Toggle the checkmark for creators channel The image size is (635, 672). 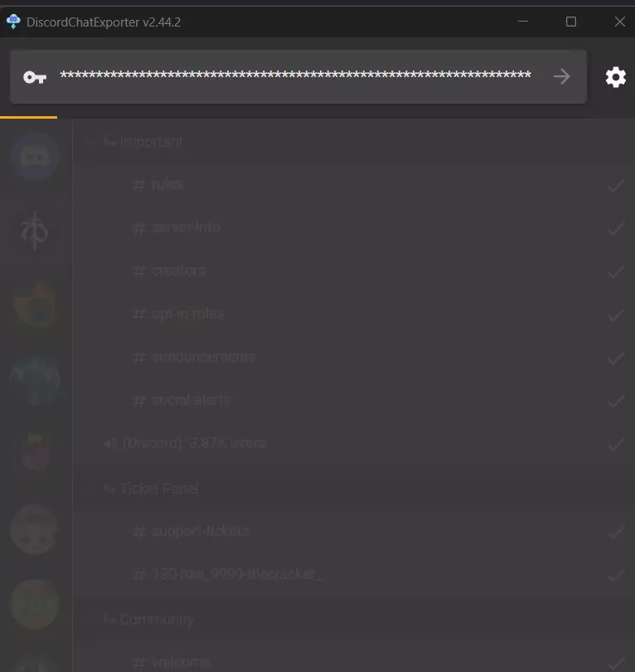click(x=615, y=272)
